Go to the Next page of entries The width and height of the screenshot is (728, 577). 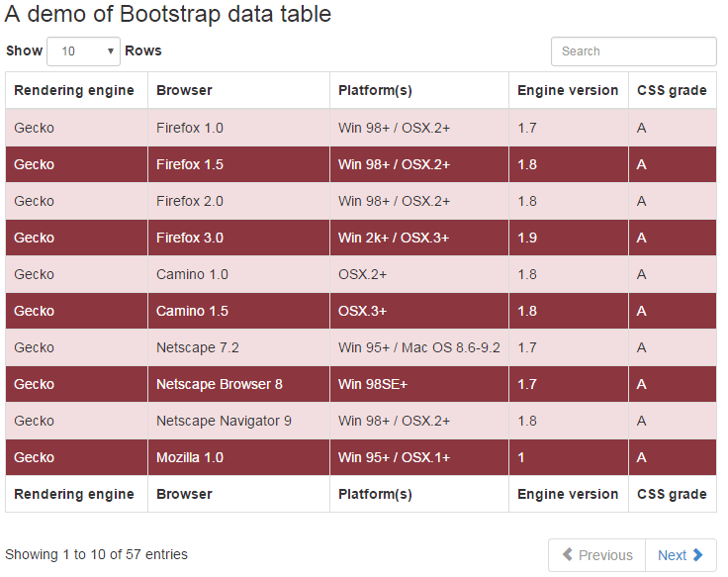(x=681, y=554)
